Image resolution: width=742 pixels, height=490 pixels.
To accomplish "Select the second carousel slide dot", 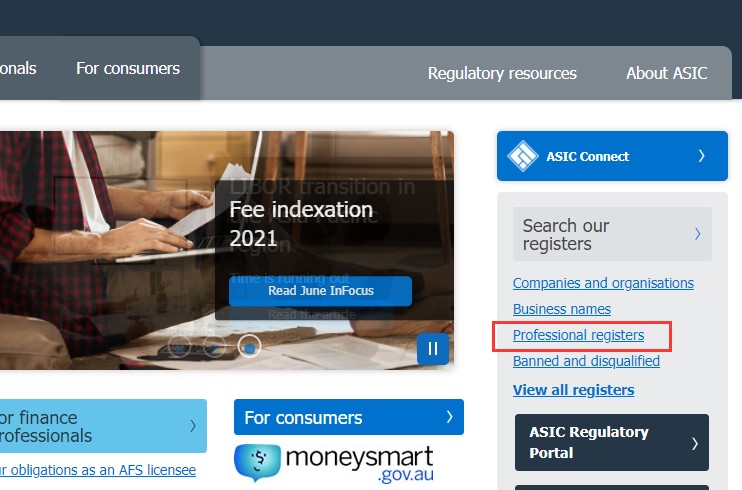I will click(214, 346).
